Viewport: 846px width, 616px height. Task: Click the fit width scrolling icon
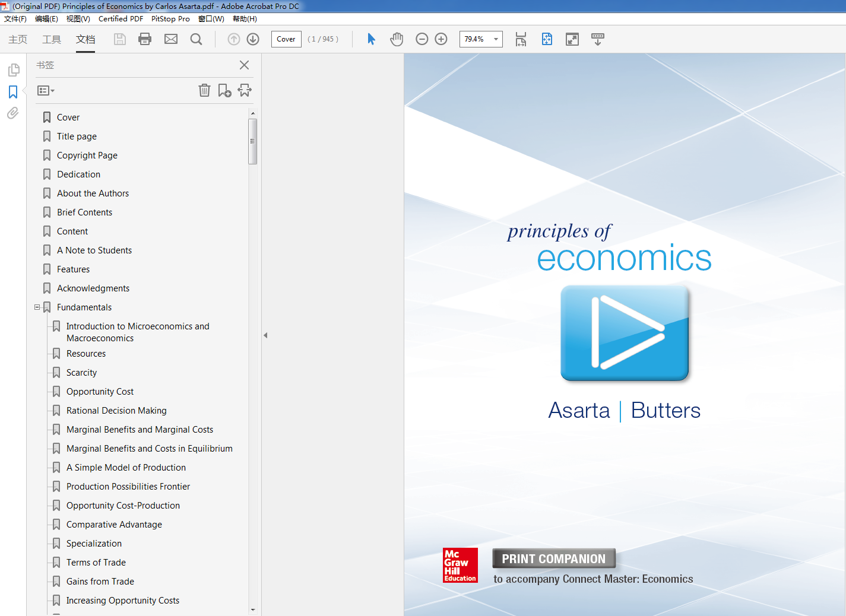(521, 39)
